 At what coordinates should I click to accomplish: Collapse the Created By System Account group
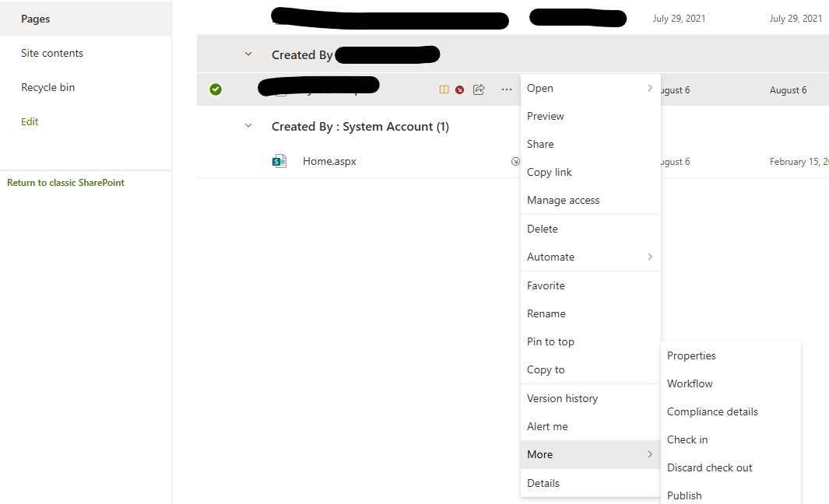248,125
